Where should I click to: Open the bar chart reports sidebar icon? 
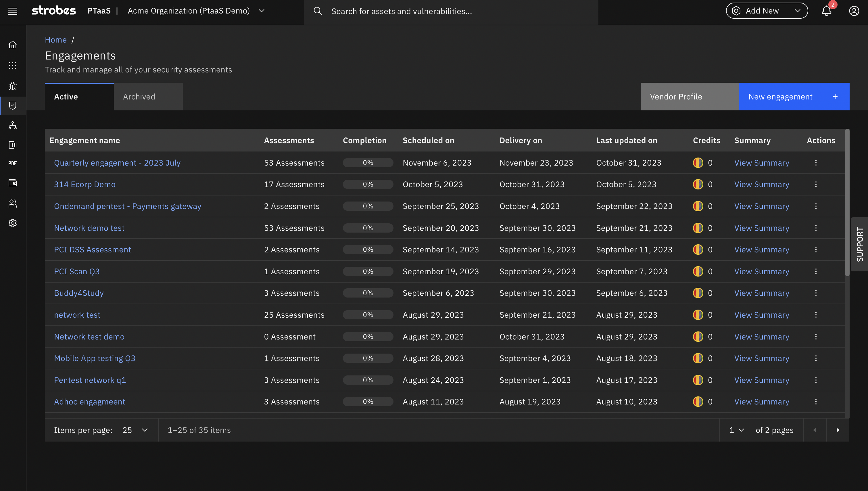[12, 145]
